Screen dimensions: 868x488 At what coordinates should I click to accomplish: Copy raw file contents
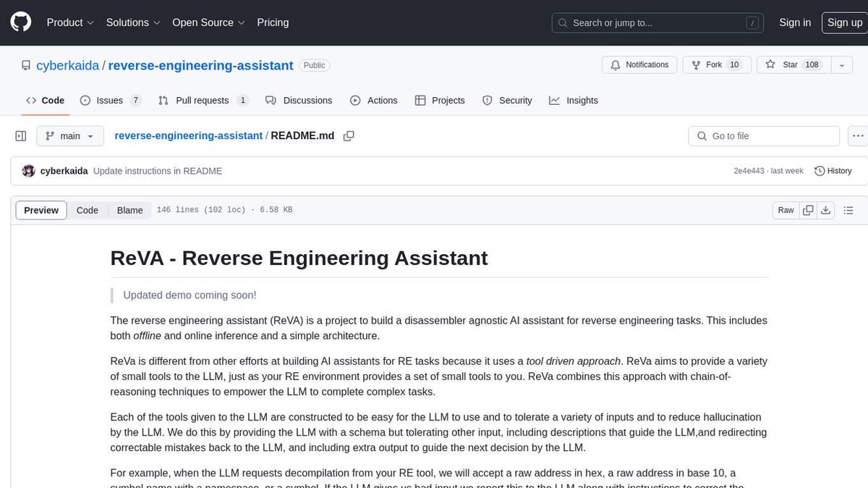tap(808, 210)
